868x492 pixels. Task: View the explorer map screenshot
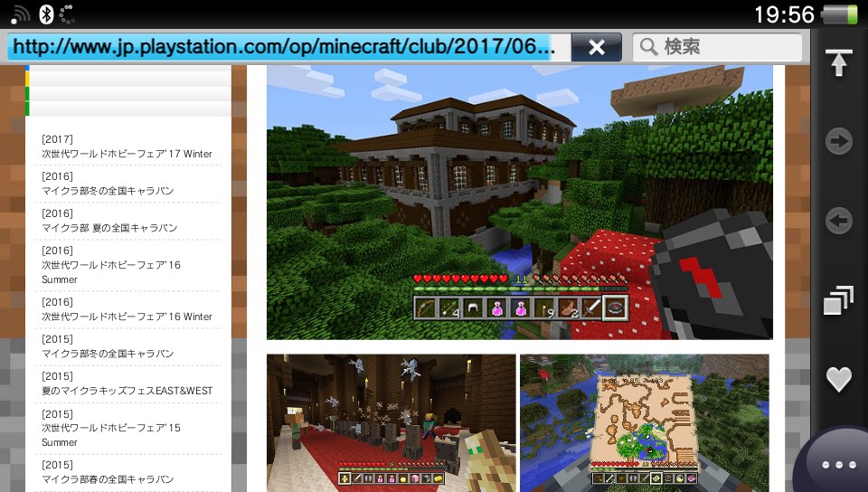coord(645,423)
